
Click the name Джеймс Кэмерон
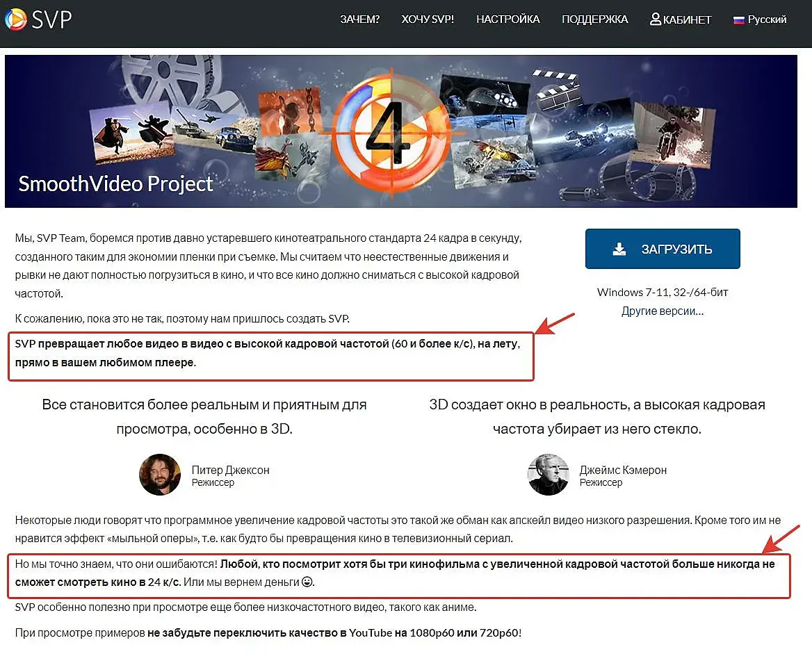coord(623,471)
